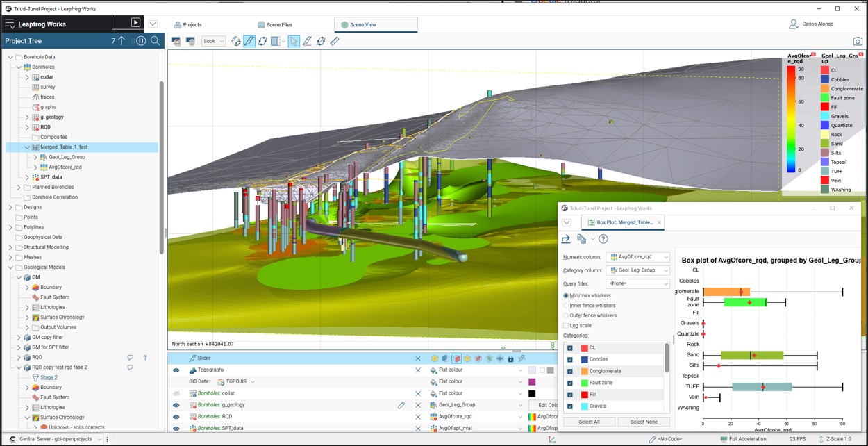Enable the Log scale checkbox
This screenshot has width=868, height=446.
[566, 325]
